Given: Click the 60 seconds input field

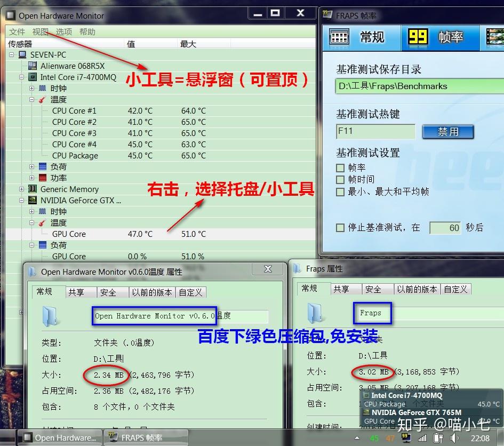Looking at the screenshot, I should pyautogui.click(x=445, y=228).
